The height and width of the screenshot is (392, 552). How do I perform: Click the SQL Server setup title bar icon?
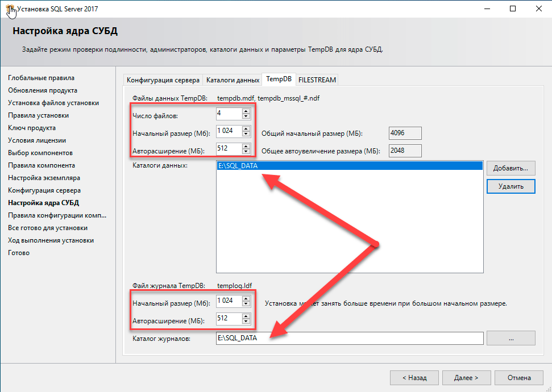(x=11, y=10)
